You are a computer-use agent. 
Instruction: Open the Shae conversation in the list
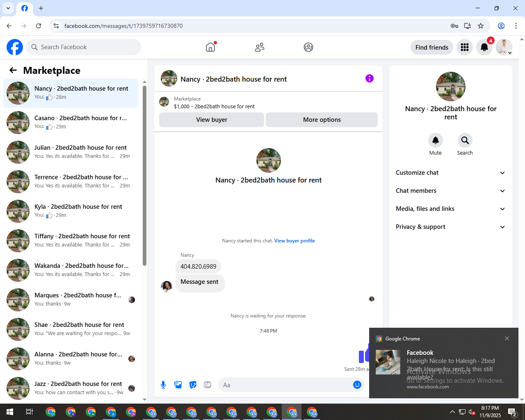pyautogui.click(x=71, y=329)
